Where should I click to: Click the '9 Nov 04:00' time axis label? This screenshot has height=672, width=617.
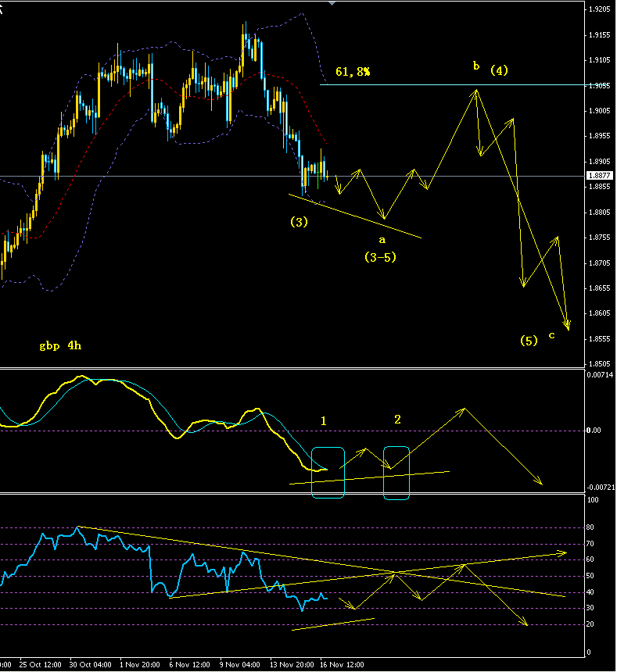tap(239, 665)
